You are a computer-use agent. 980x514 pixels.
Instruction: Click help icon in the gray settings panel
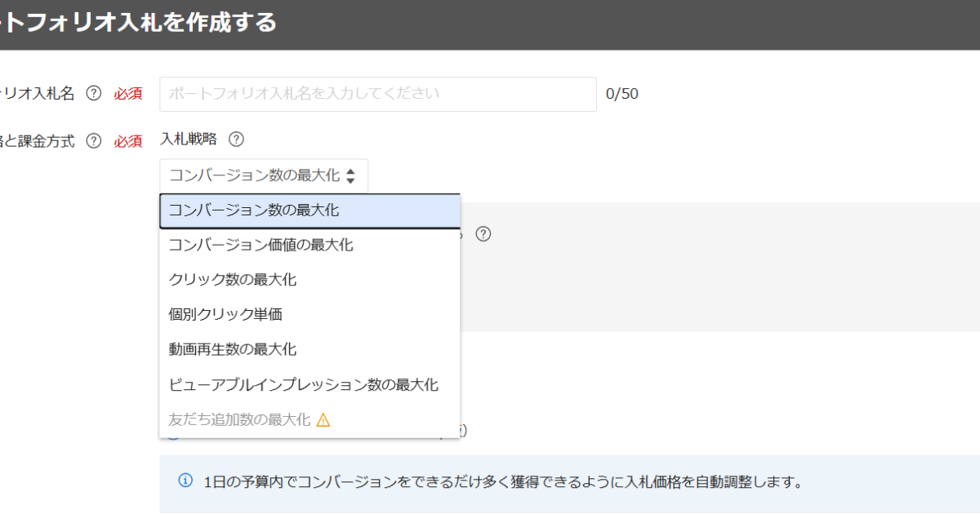(x=483, y=234)
